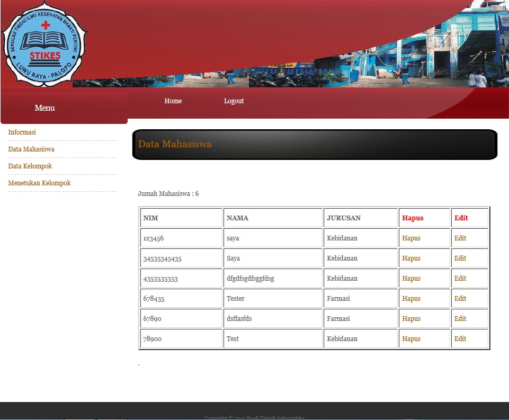Open Informasi in the sidebar
509x420 pixels.
[x=22, y=132]
